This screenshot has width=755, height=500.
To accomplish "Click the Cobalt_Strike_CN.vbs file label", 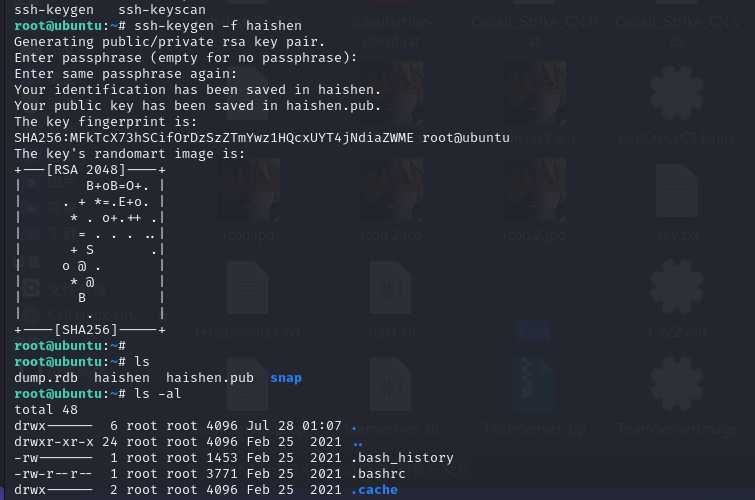I will click(x=677, y=32).
